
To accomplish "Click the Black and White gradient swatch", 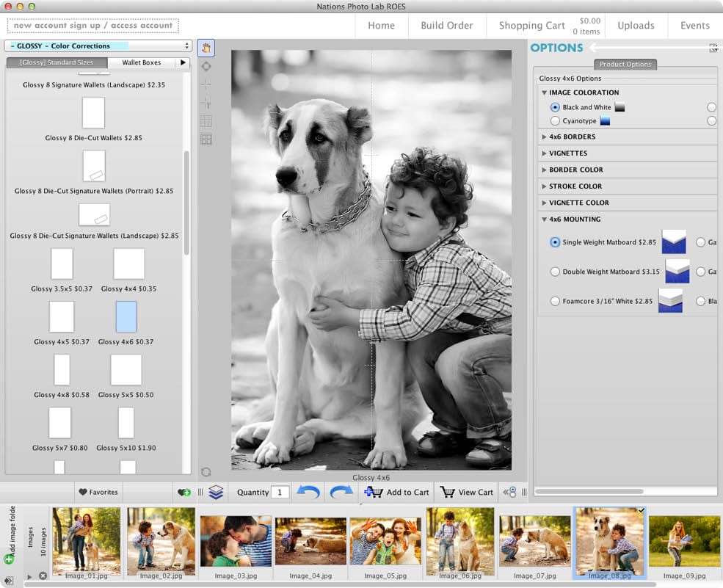I will point(620,107).
